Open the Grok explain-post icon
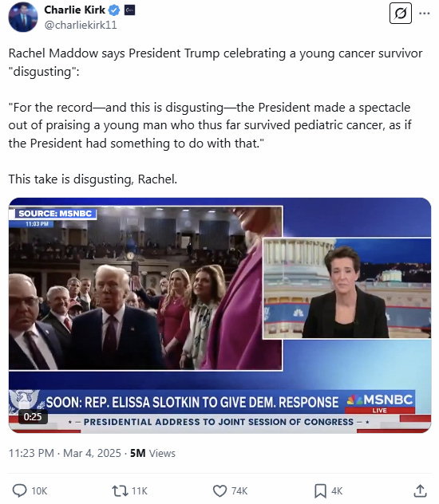The image size is (439, 504). (x=401, y=14)
